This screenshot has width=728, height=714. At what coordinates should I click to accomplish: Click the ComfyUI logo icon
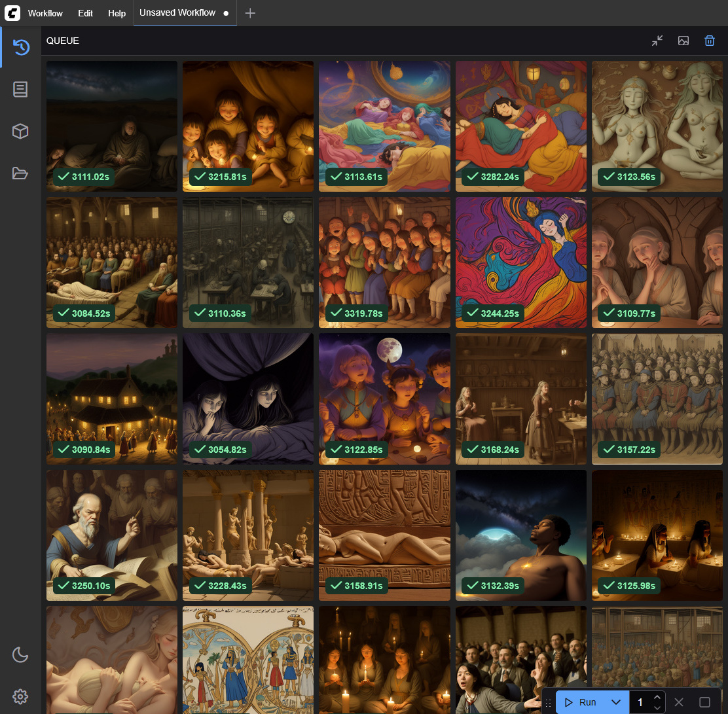click(x=12, y=13)
